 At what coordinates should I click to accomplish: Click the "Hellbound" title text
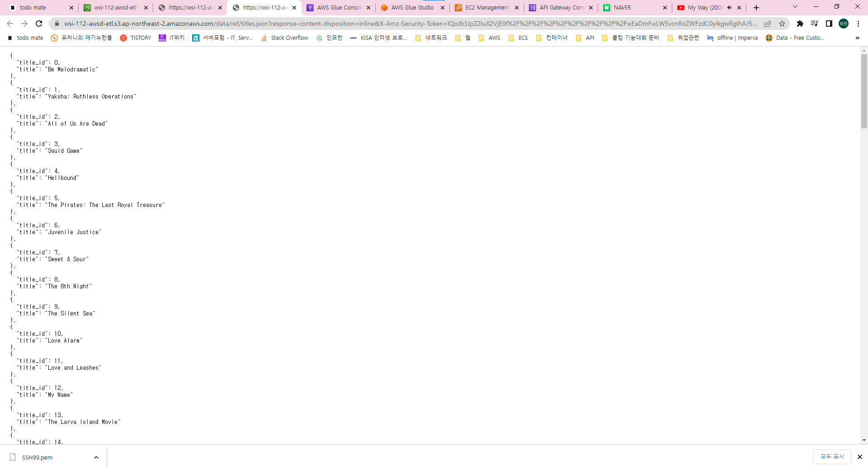point(62,178)
